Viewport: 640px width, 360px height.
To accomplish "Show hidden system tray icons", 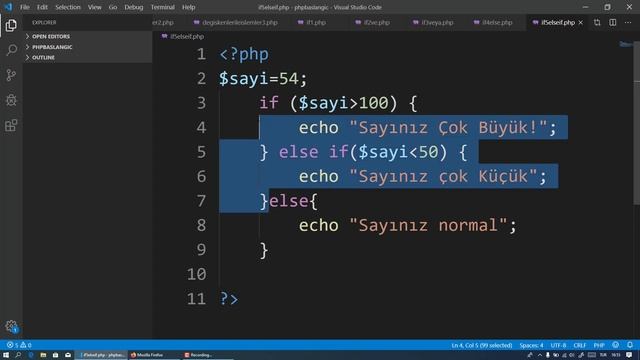I will (x=540, y=355).
